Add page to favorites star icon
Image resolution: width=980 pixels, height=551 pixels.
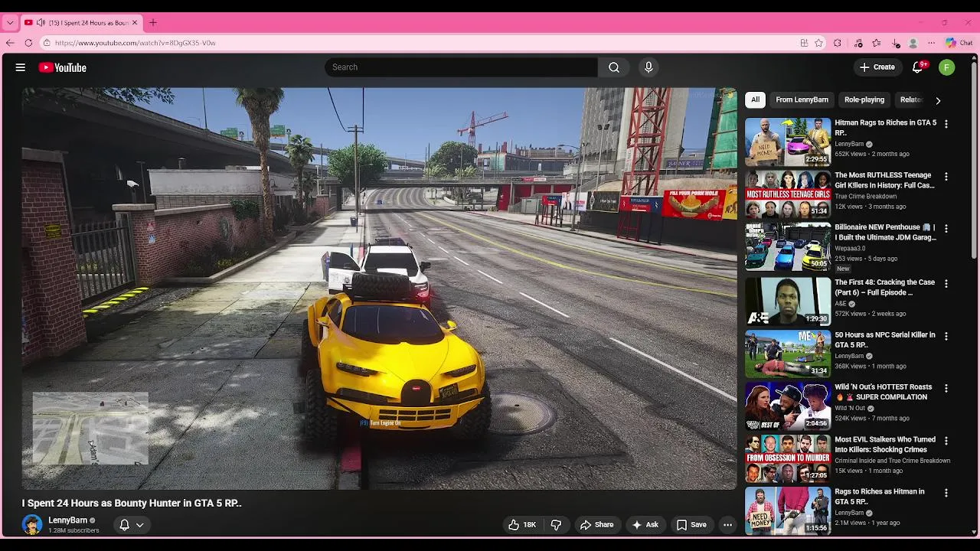coord(818,43)
